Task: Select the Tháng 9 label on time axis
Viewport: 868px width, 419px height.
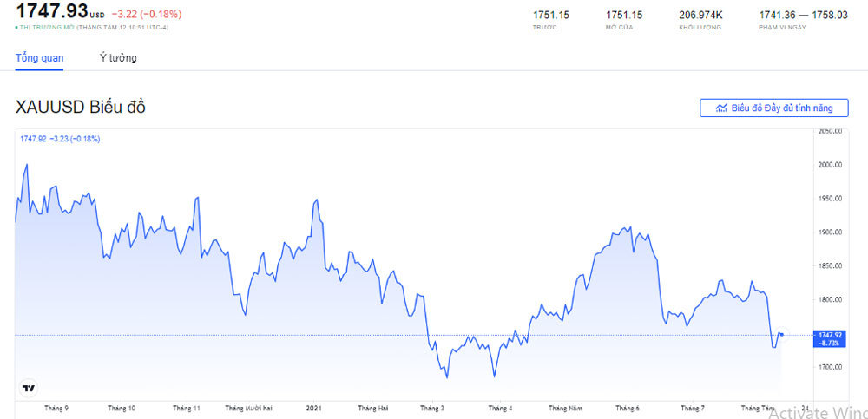Action: click(56, 408)
